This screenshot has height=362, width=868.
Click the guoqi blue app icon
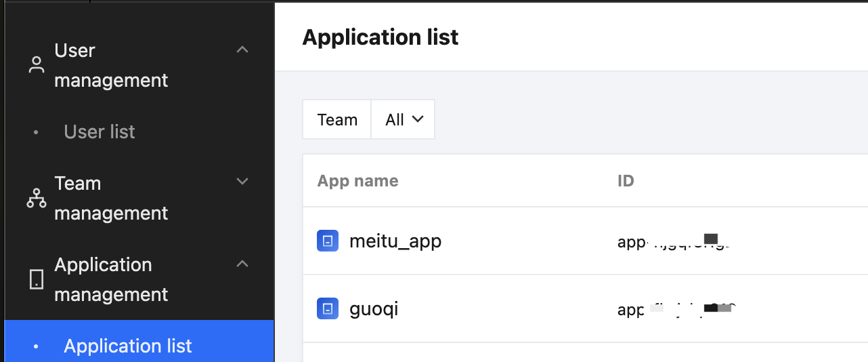tap(328, 308)
